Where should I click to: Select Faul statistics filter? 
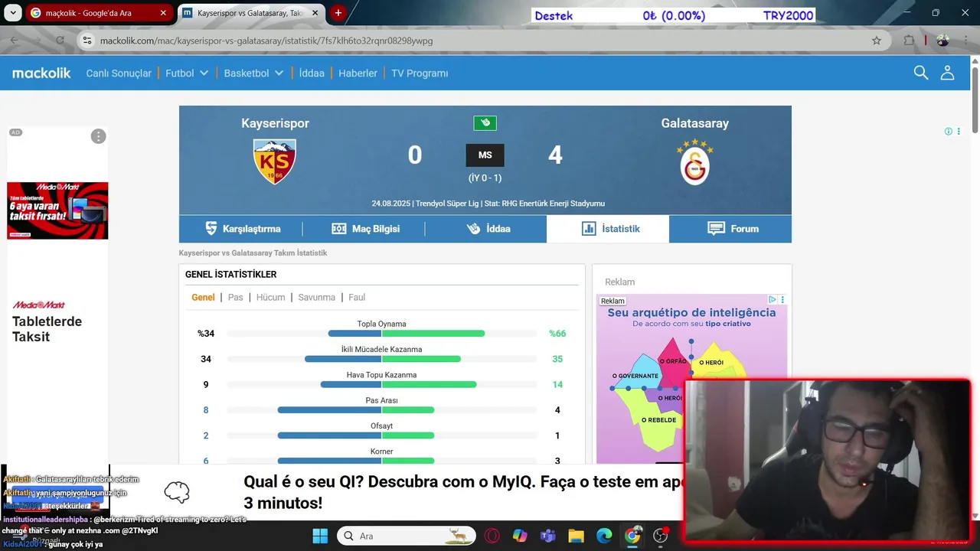point(357,297)
